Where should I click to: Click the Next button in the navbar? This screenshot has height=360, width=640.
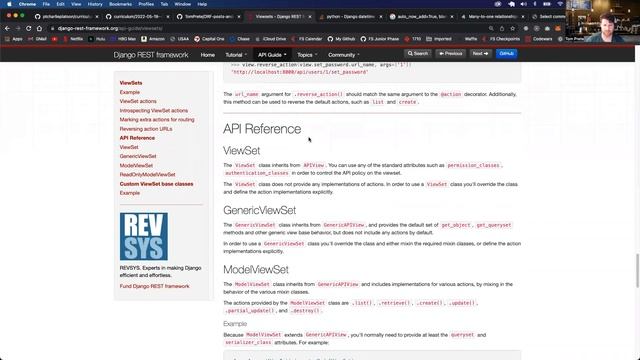pos(480,53)
